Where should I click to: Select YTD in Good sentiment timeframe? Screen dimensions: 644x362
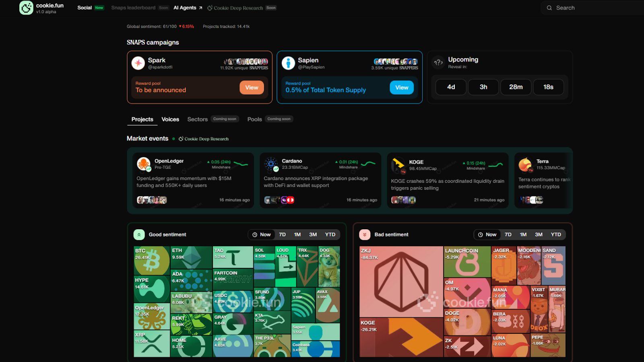tap(330, 234)
